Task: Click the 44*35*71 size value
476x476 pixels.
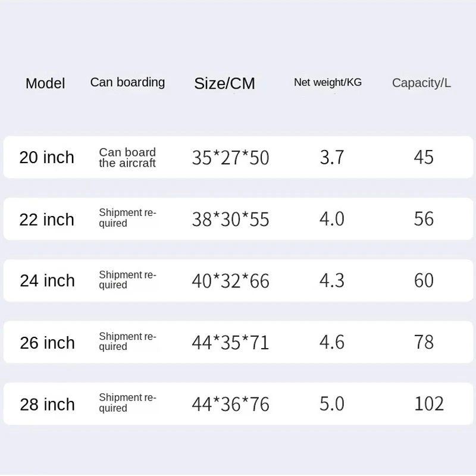Action: coord(230,343)
